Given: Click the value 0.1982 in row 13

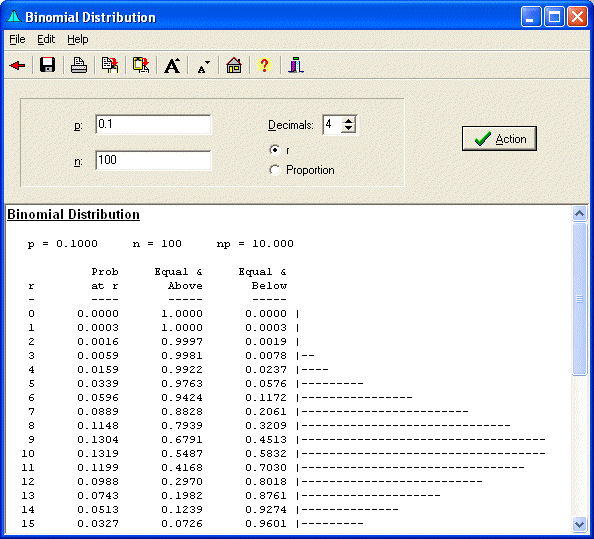Looking at the screenshot, I should click(182, 496).
